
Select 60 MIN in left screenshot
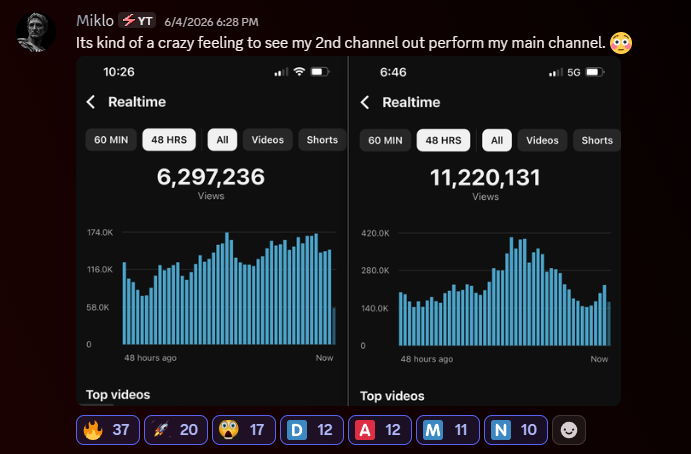pos(111,140)
